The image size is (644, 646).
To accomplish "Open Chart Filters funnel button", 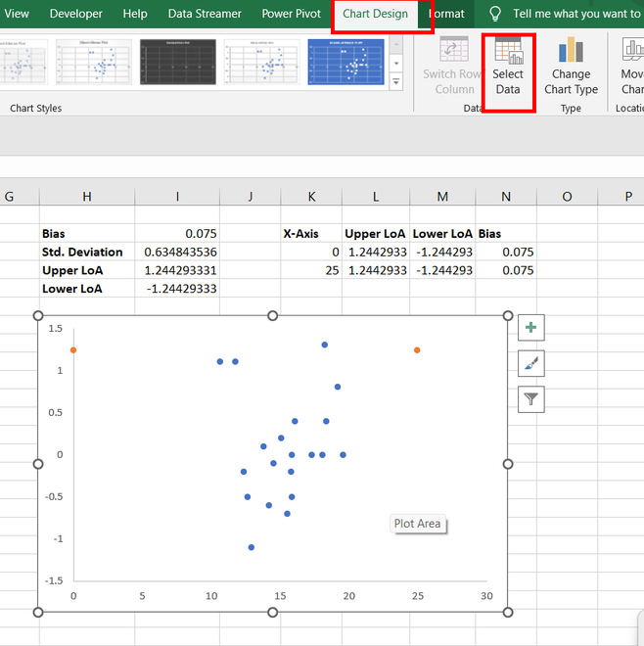I will click(530, 398).
